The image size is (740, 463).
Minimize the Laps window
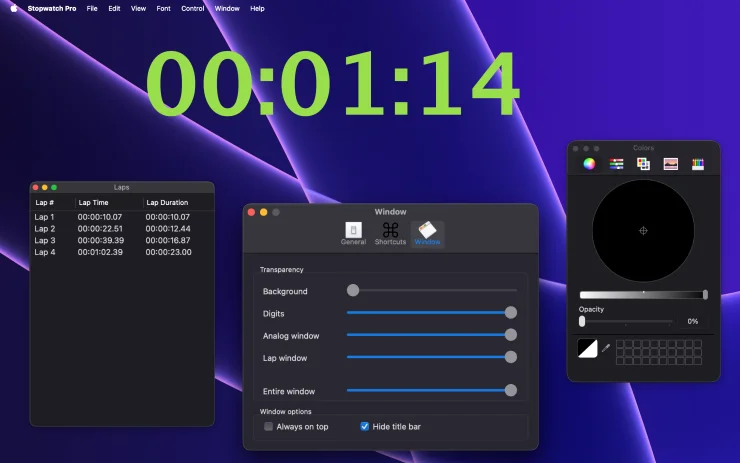point(45,187)
